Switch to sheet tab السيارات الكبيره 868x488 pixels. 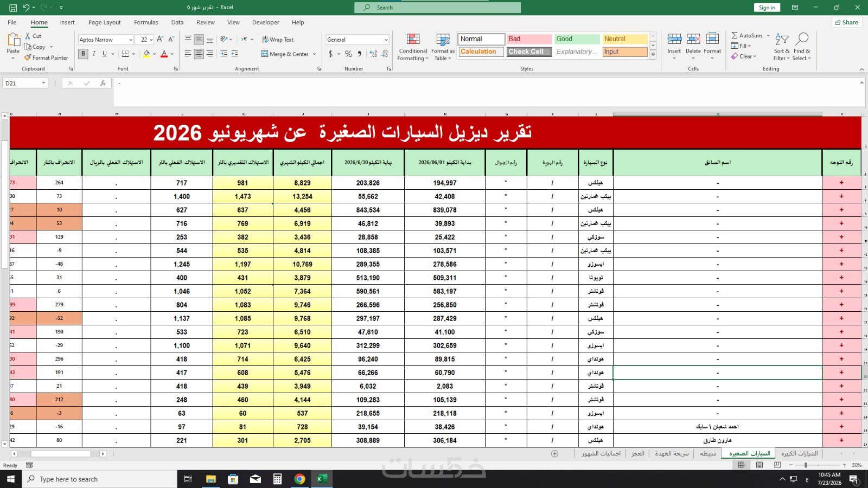[799, 453]
